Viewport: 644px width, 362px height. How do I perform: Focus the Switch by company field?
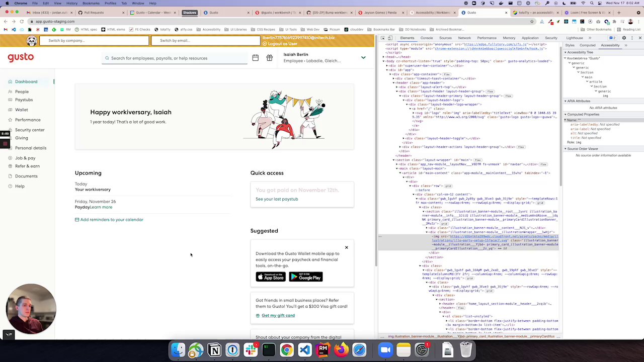(x=94, y=40)
